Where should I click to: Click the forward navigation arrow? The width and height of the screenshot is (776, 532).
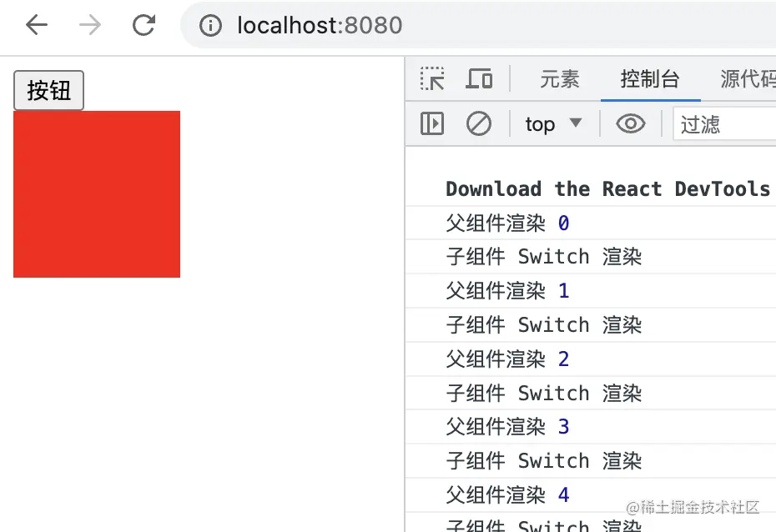[x=89, y=25]
